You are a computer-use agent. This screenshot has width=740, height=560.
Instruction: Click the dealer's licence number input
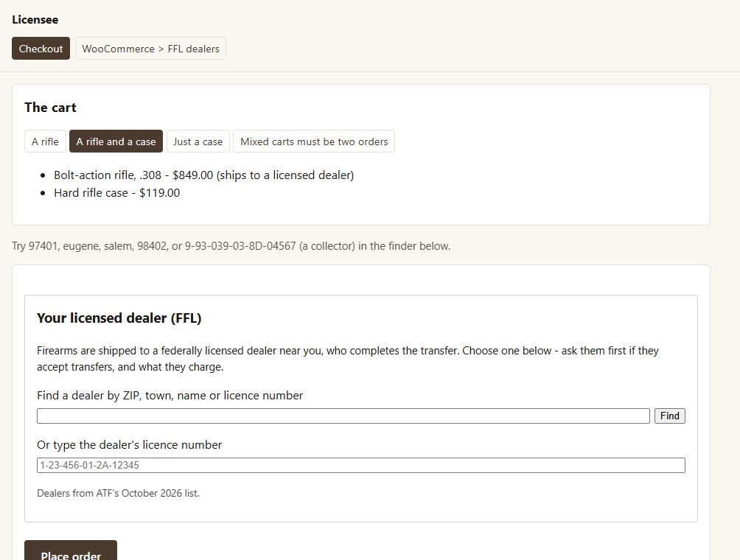361,465
